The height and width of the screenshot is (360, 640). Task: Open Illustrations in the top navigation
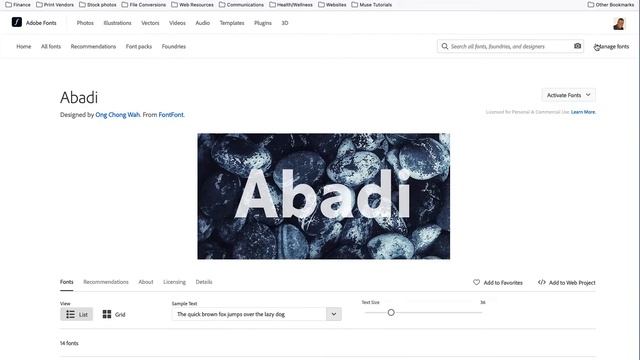[118, 23]
